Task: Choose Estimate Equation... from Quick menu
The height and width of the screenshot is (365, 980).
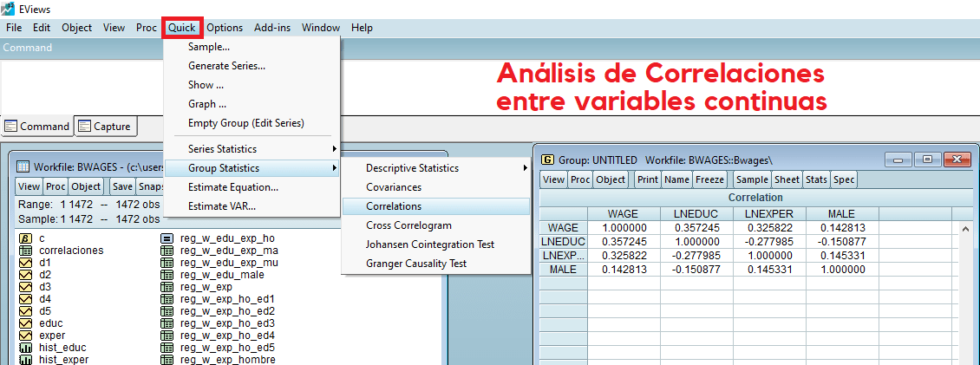Action: [x=252, y=187]
